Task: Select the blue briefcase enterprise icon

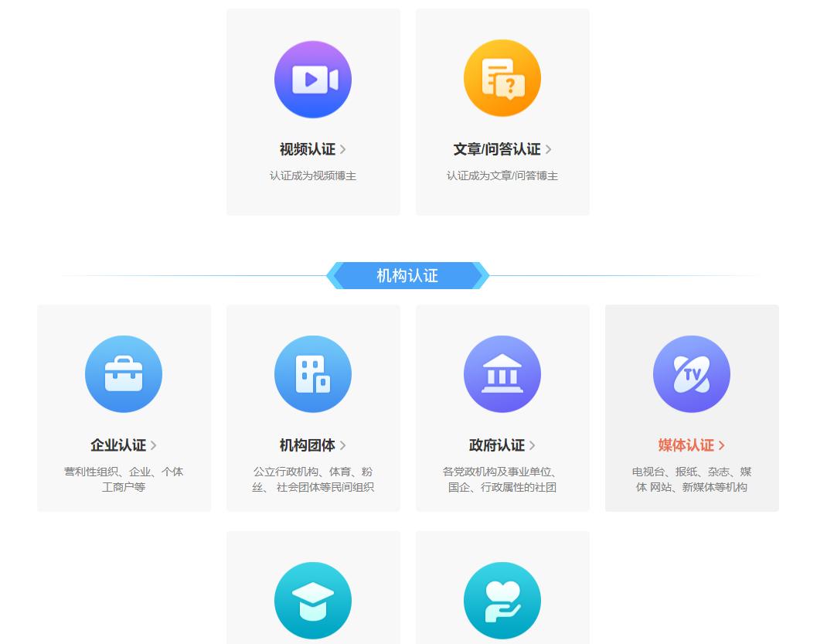Action: (124, 373)
